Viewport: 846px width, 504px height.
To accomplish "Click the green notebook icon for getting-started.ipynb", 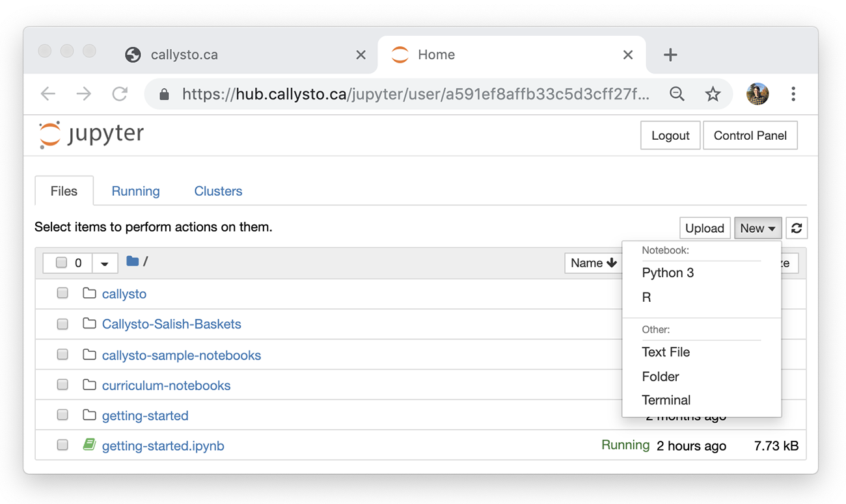I will click(x=89, y=445).
